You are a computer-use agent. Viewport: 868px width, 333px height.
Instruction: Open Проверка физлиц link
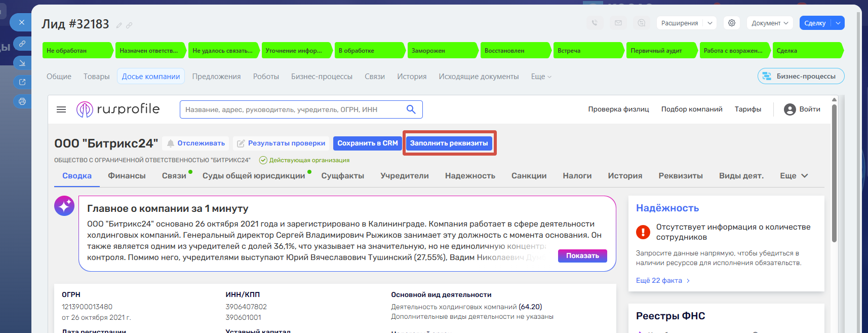[x=618, y=109]
